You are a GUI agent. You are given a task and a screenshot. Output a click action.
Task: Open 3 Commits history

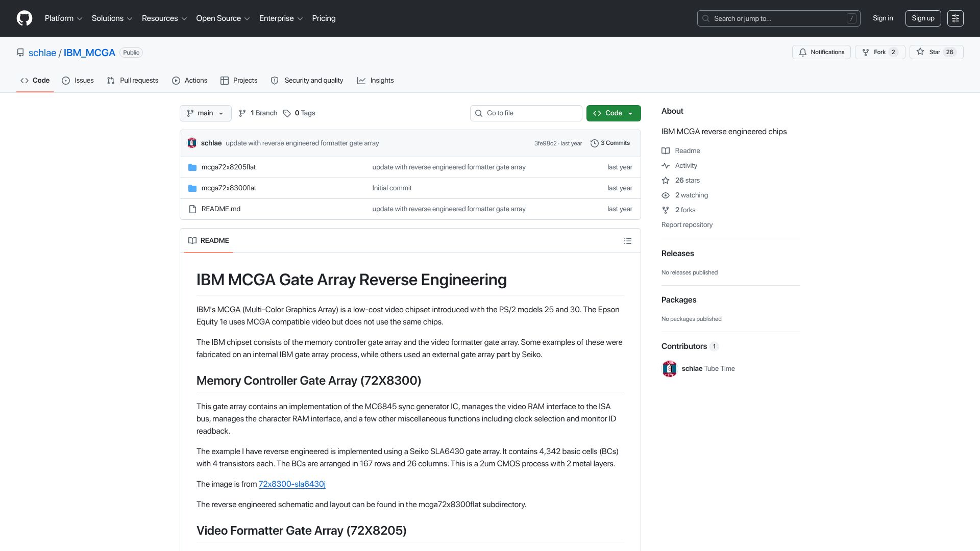point(610,143)
